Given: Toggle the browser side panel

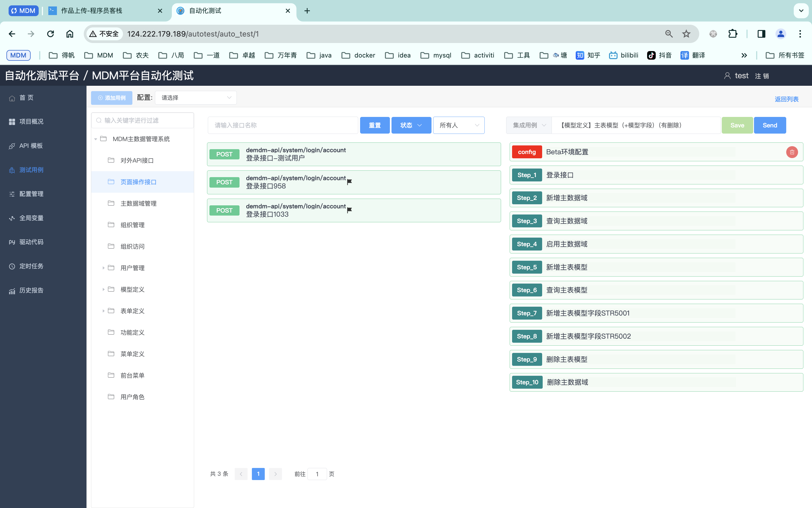Looking at the screenshot, I should pyautogui.click(x=761, y=34).
